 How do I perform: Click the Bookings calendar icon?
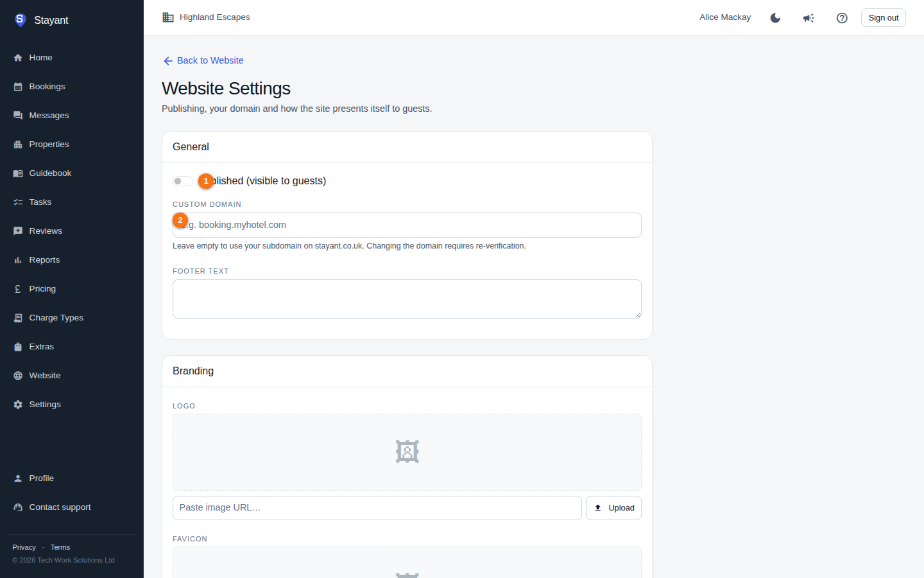coord(18,87)
